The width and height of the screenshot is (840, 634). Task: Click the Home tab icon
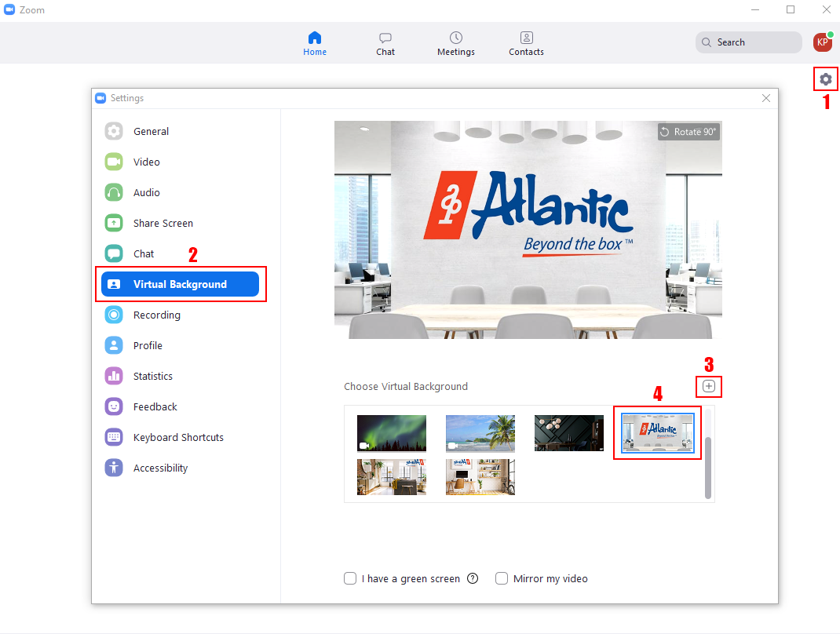tap(315, 38)
